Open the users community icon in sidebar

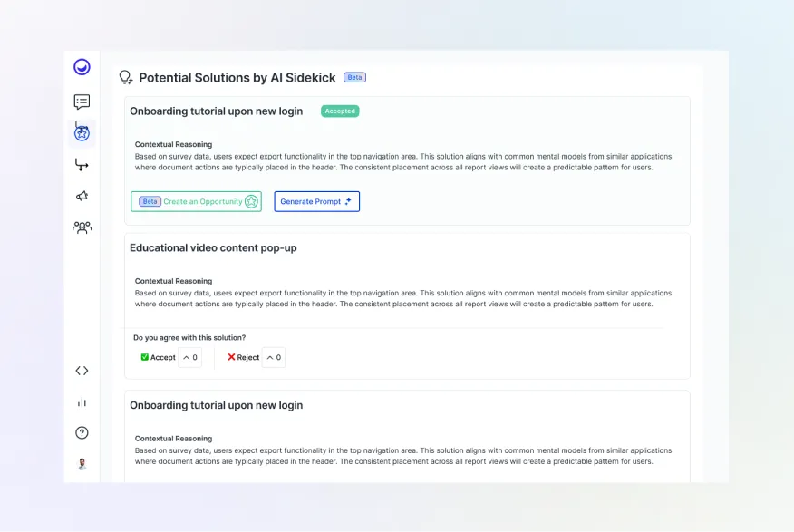pyautogui.click(x=82, y=227)
